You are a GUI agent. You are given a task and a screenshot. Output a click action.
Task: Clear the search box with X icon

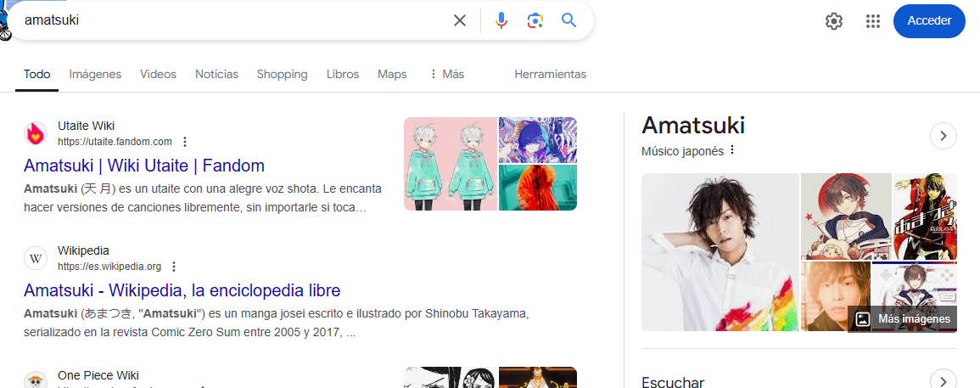click(459, 20)
